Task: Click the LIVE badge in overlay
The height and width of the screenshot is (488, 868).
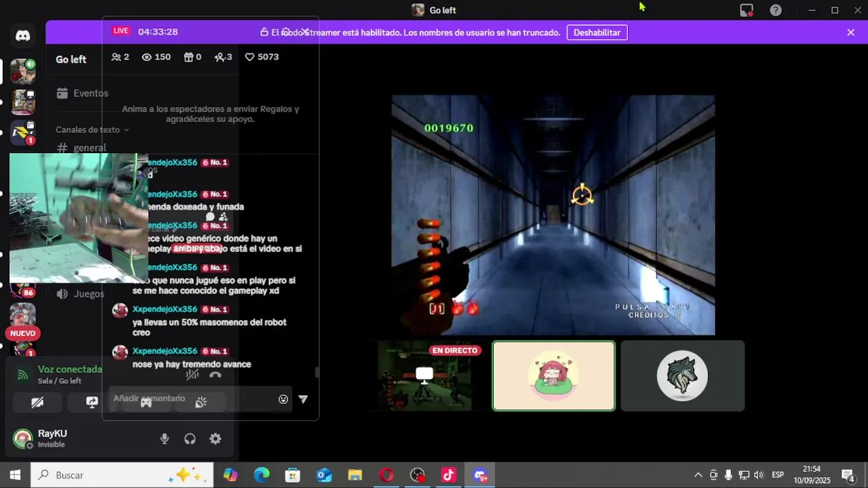Action: coord(121,31)
